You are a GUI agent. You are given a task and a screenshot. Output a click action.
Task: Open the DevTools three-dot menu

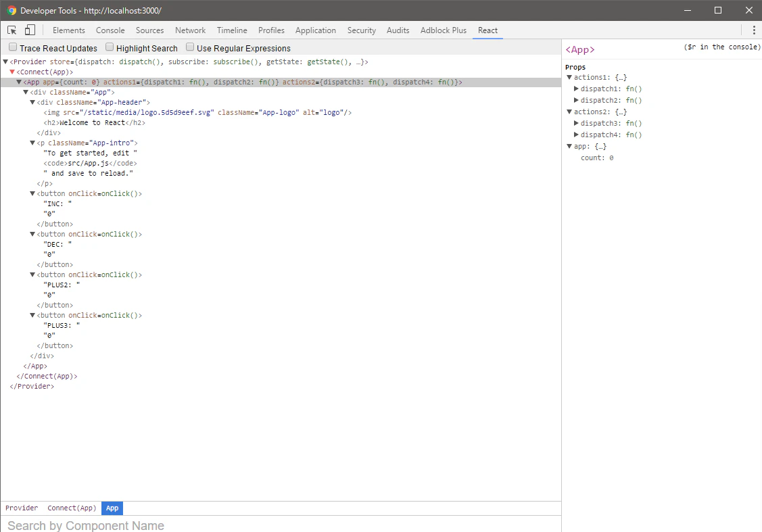point(754,30)
